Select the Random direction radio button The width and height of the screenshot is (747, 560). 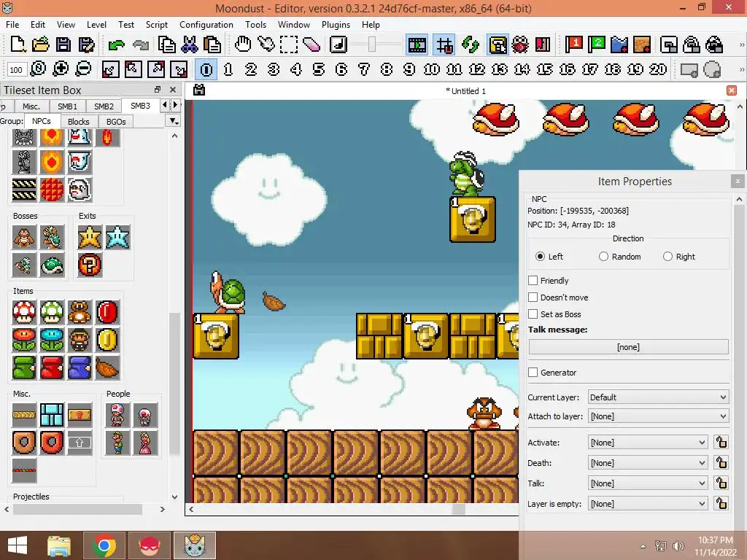(x=603, y=257)
